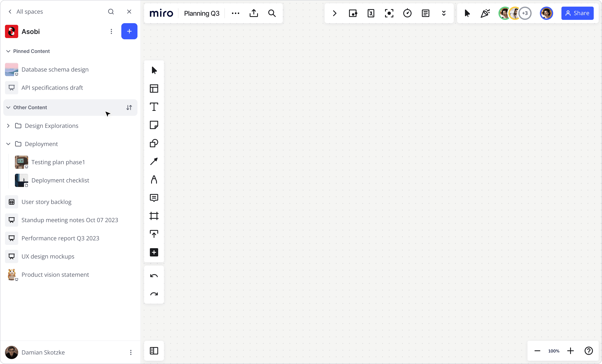The width and height of the screenshot is (602, 364).
Task: Zoom level percentage to change zoom
Action: coord(554,351)
